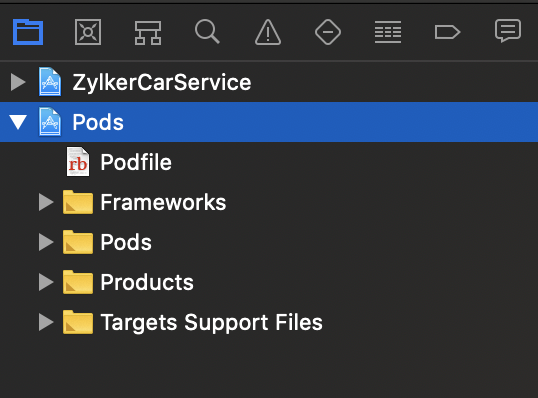538x398 pixels.
Task: Show the Report navigator speech bubble
Action: coord(508,31)
